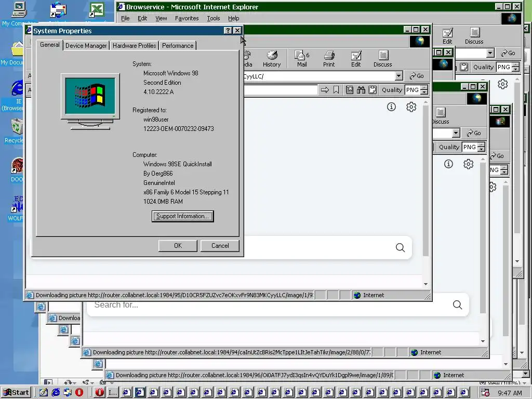532x399 pixels.
Task: Click the bookmarks book icon left of binoculars
Action: click(350, 90)
